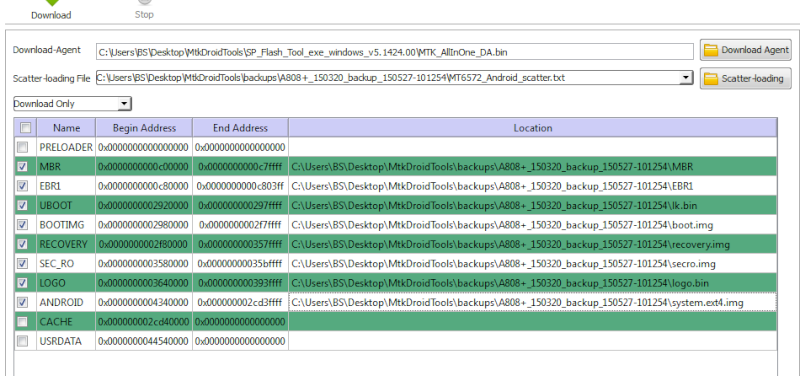Select the SEC_RO name cell
Image resolution: width=800 pixels, height=376 pixels.
click(66, 264)
